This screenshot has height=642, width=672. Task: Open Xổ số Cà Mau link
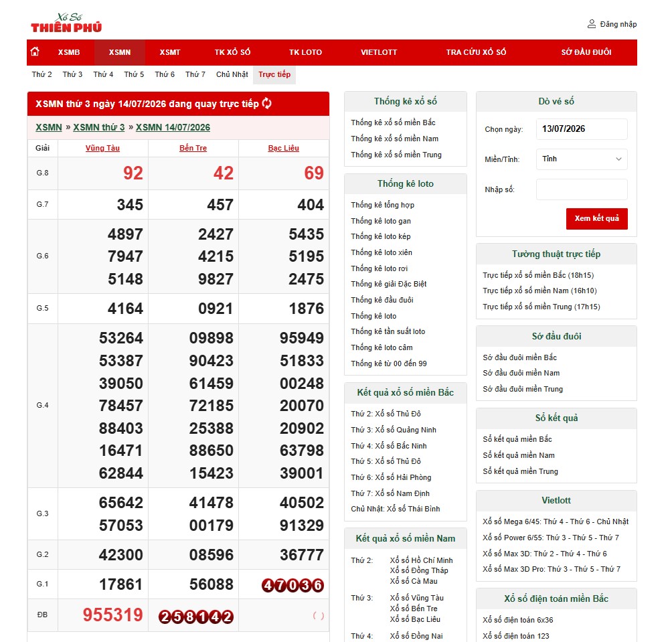[x=414, y=582]
